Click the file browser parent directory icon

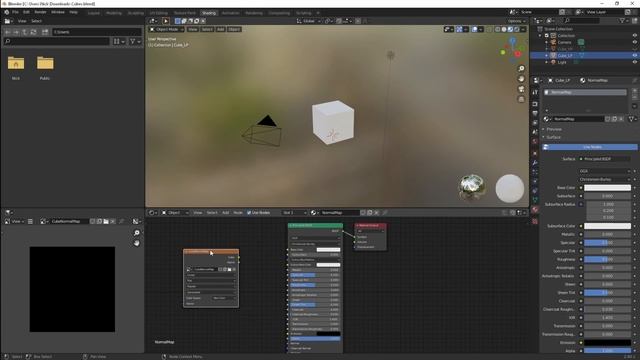tap(24, 32)
